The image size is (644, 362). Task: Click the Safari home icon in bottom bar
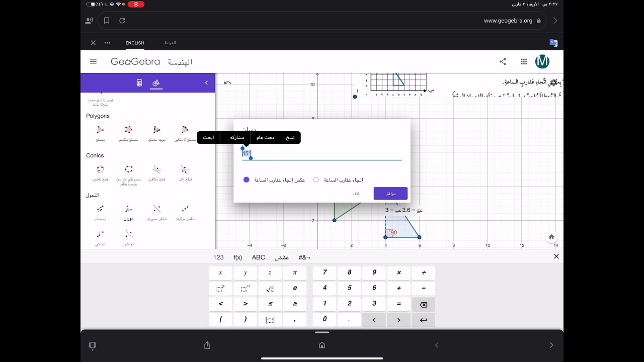click(322, 345)
